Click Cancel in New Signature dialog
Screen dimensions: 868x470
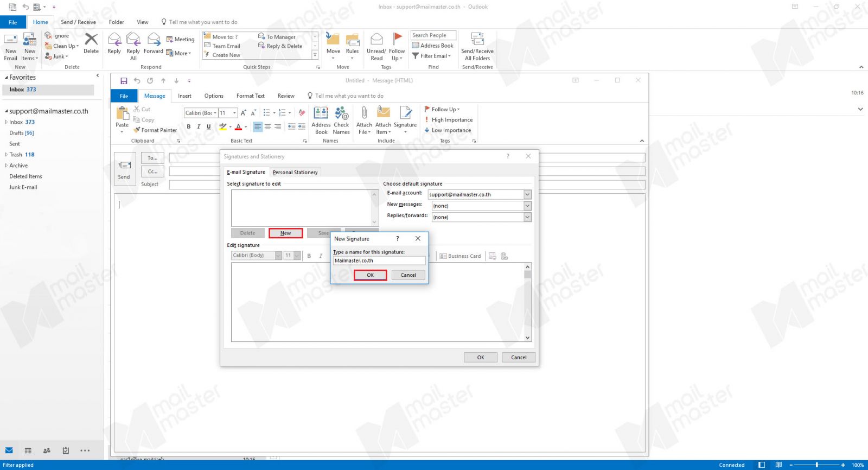(408, 275)
